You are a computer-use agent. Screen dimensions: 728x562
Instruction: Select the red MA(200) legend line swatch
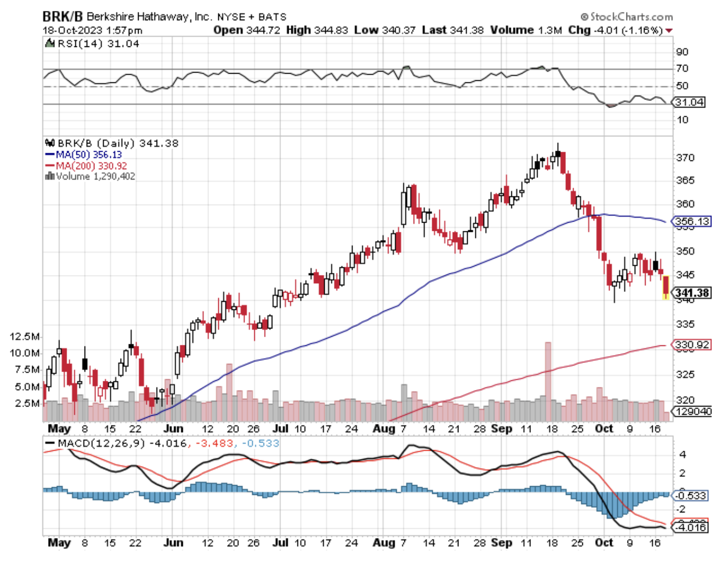click(50, 166)
